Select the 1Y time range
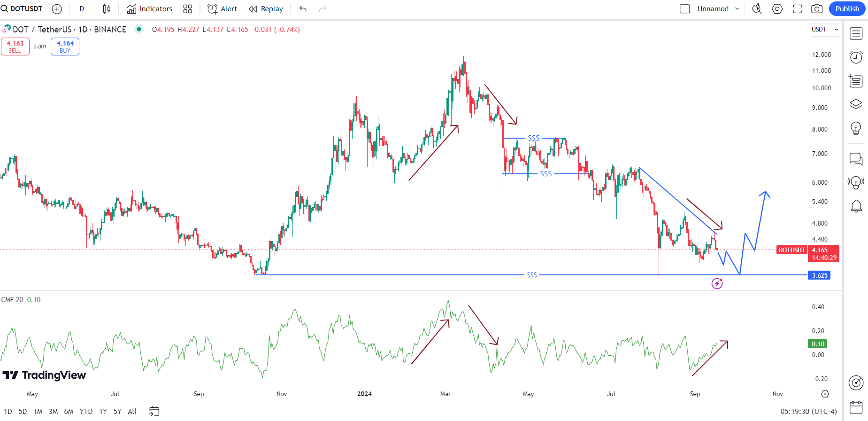 tap(103, 411)
